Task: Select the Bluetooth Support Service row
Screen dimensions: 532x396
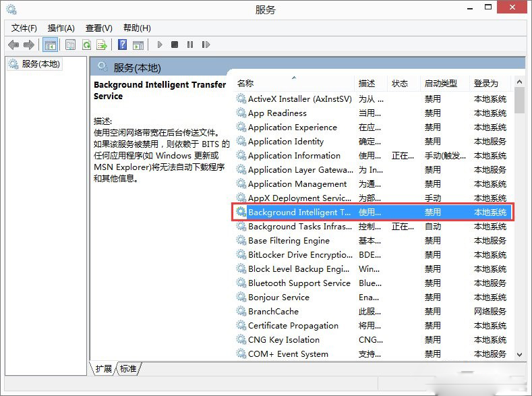Action: pos(374,283)
